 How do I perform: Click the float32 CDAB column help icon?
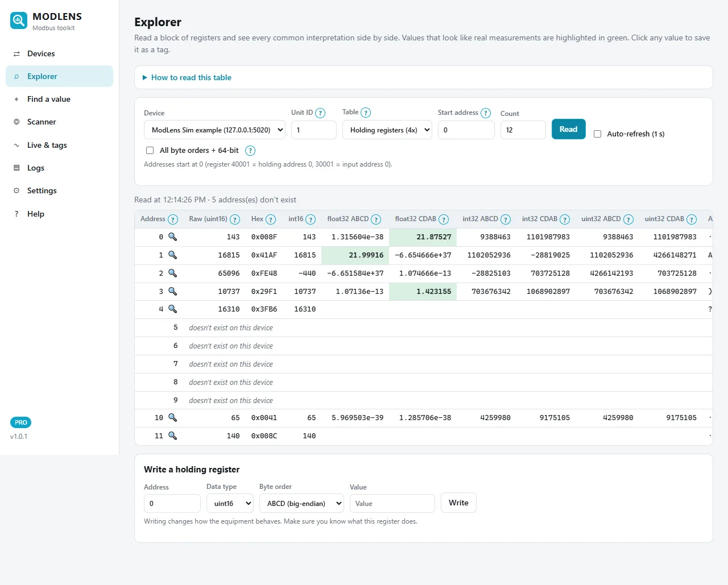[444, 219]
